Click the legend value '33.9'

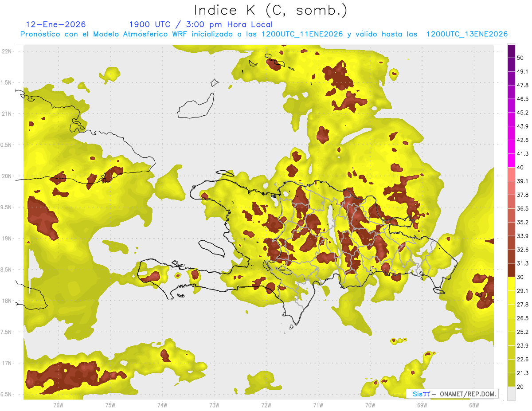(523, 236)
